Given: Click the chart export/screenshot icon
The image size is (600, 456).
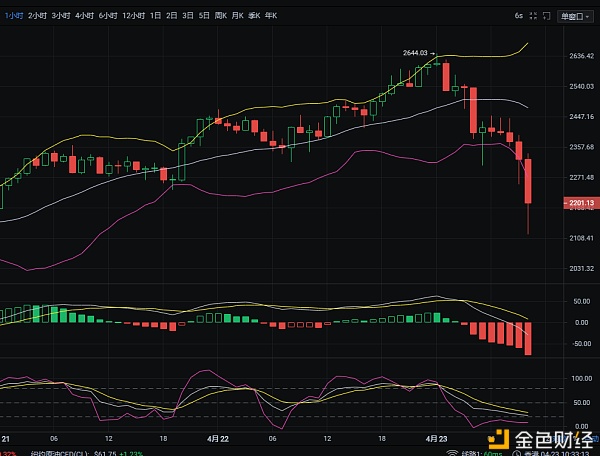Looking at the screenshot, I should pyautogui.click(x=547, y=16).
